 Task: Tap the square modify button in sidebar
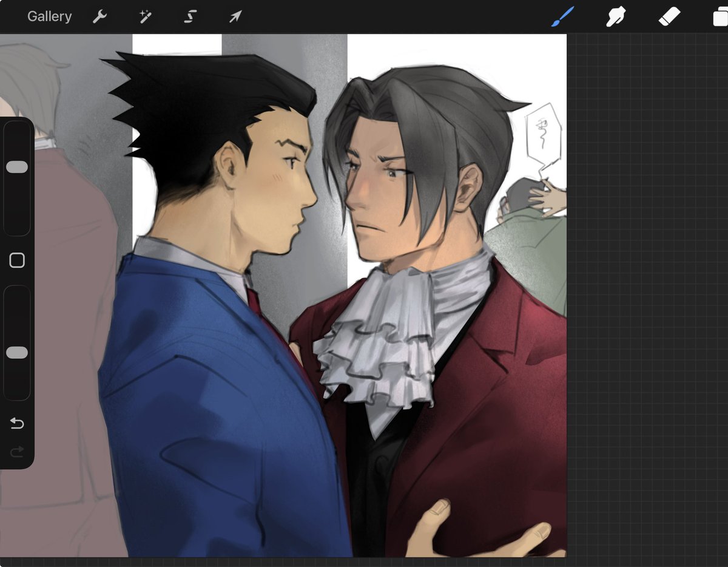(17, 260)
